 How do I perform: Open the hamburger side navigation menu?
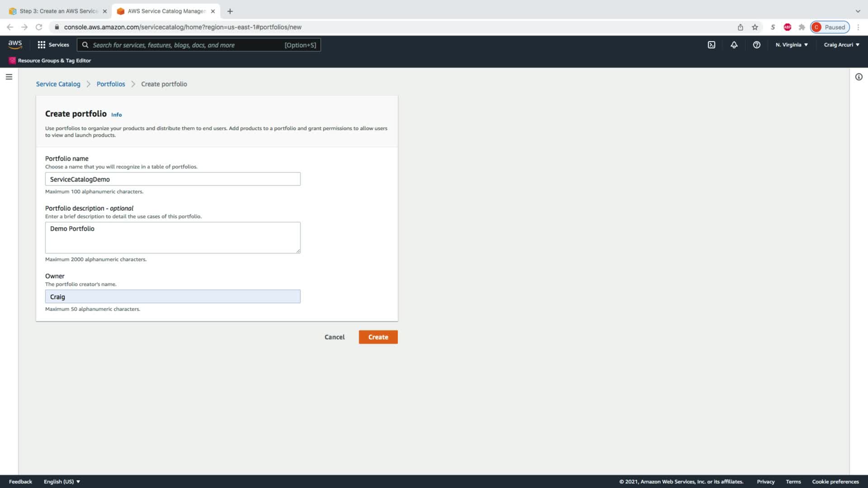9,77
